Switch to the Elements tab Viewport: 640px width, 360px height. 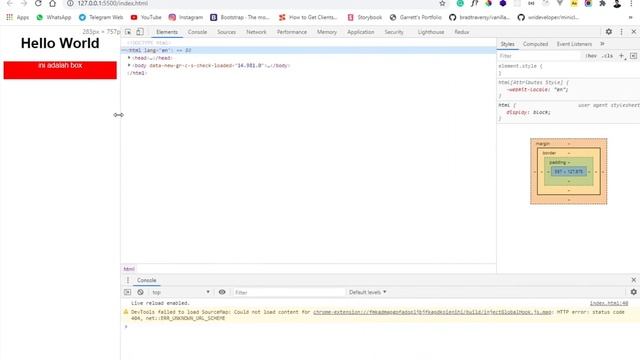(167, 32)
